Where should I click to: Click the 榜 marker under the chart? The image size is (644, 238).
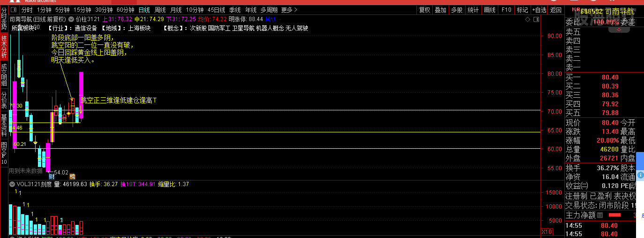(72, 176)
